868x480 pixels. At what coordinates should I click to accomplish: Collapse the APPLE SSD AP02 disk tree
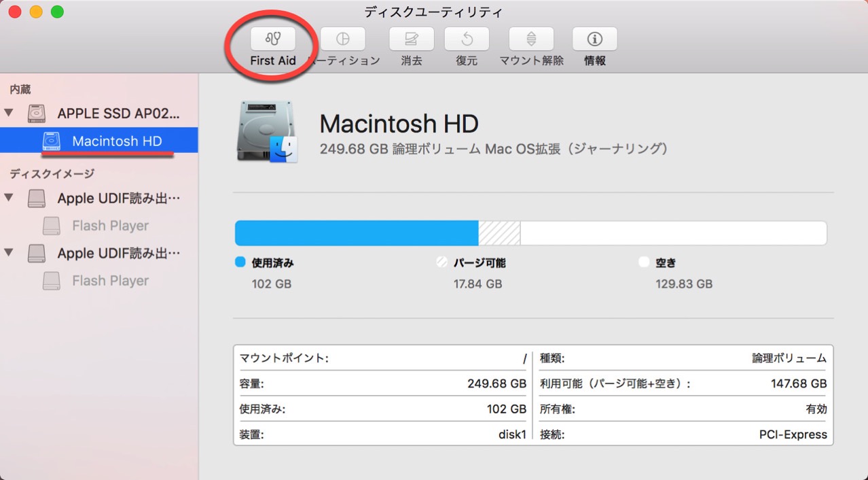click(x=9, y=112)
